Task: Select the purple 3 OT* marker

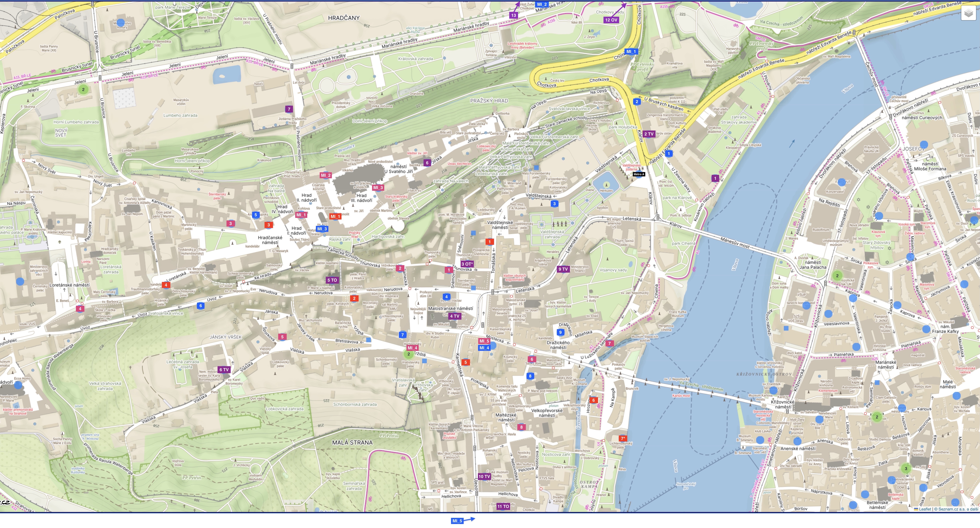Action: click(x=467, y=264)
